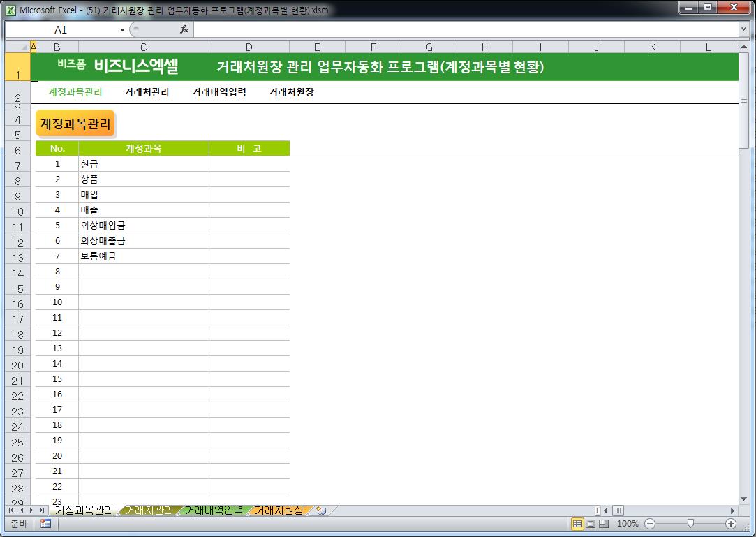
Task: Select the 거래처원장 sheet tab
Action: 279,510
